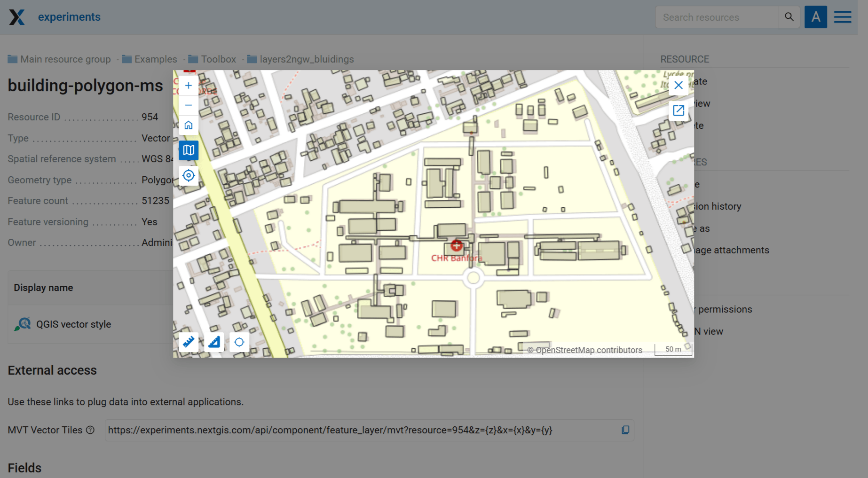Navigate to Toolbox breadcrumb folder
Screen dimensions: 868x478
pos(218,59)
